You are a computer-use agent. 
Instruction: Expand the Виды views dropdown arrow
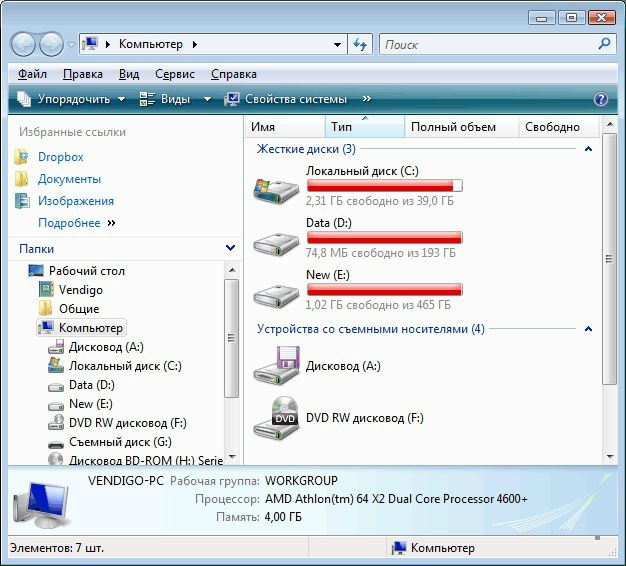[x=207, y=99]
